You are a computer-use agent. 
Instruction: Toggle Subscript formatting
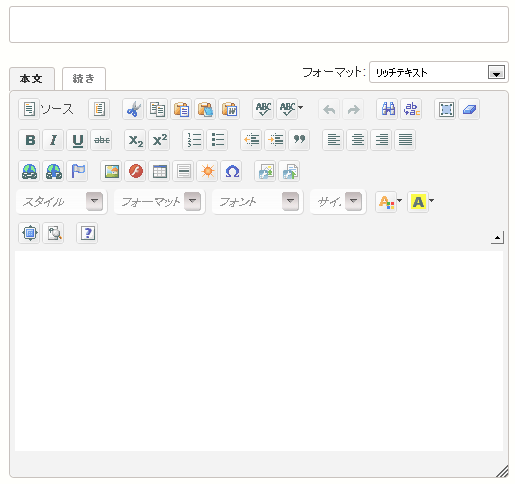[135, 140]
